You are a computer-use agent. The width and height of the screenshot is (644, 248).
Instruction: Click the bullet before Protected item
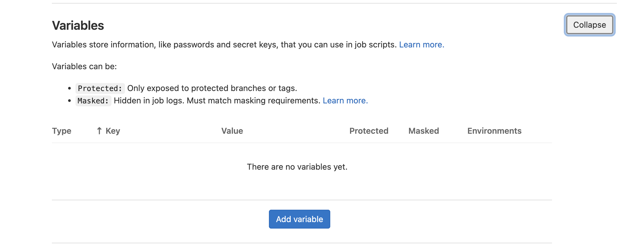click(70, 88)
